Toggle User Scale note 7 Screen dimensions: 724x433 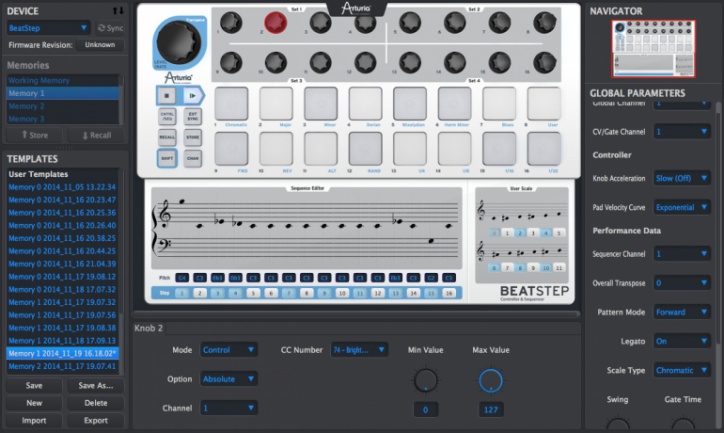click(507, 268)
